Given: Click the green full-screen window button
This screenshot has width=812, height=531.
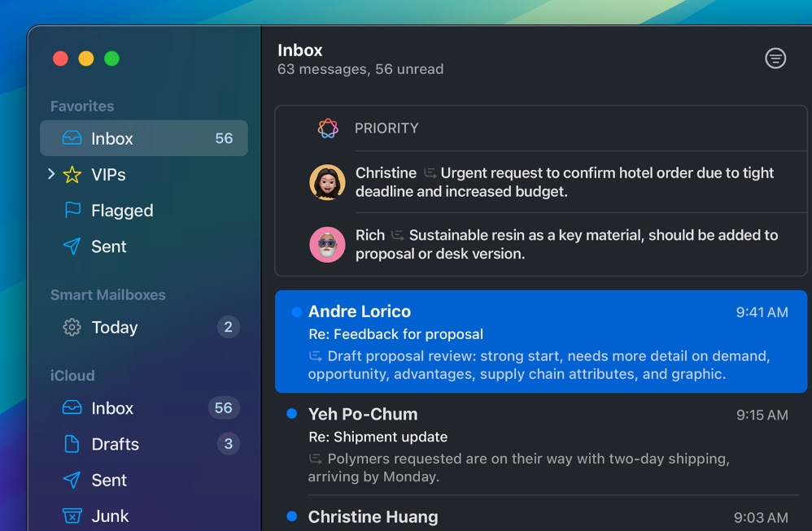Looking at the screenshot, I should [x=111, y=59].
